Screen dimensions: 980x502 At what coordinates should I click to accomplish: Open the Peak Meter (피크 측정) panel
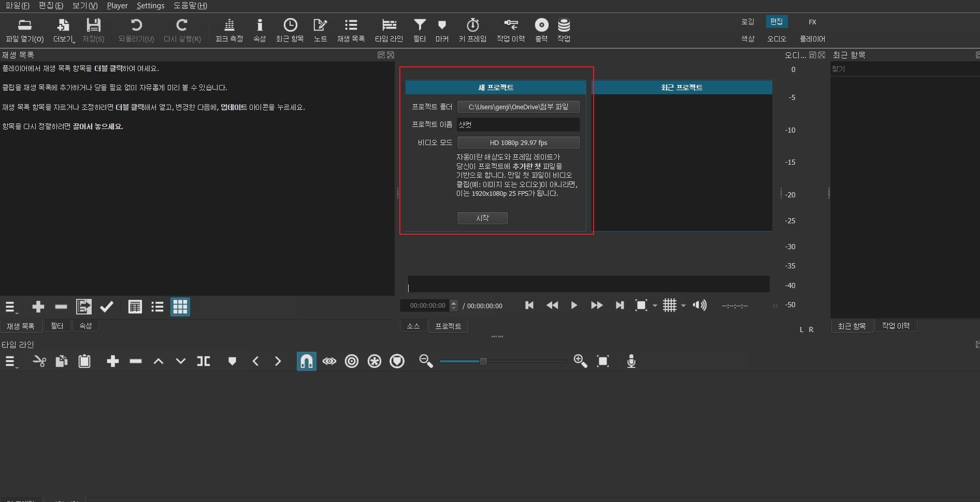pyautogui.click(x=229, y=31)
